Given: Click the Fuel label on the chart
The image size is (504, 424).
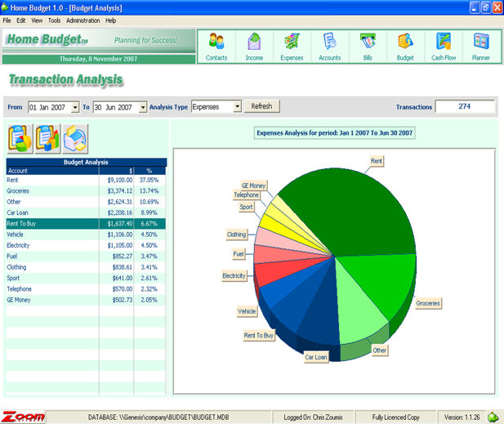Looking at the screenshot, I should point(239,254).
